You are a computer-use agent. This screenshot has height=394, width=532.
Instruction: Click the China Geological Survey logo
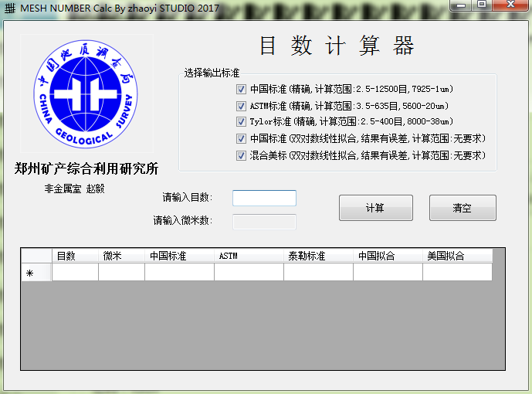(x=86, y=93)
